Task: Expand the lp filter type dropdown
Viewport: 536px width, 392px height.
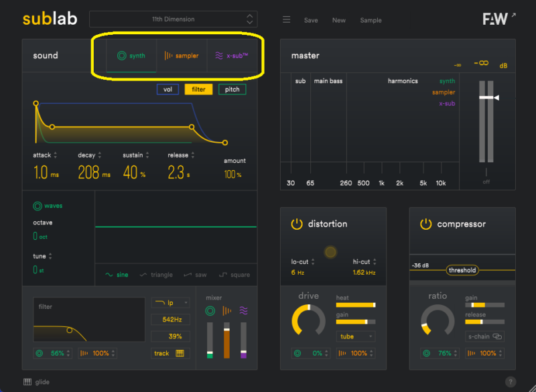Action: [170, 303]
